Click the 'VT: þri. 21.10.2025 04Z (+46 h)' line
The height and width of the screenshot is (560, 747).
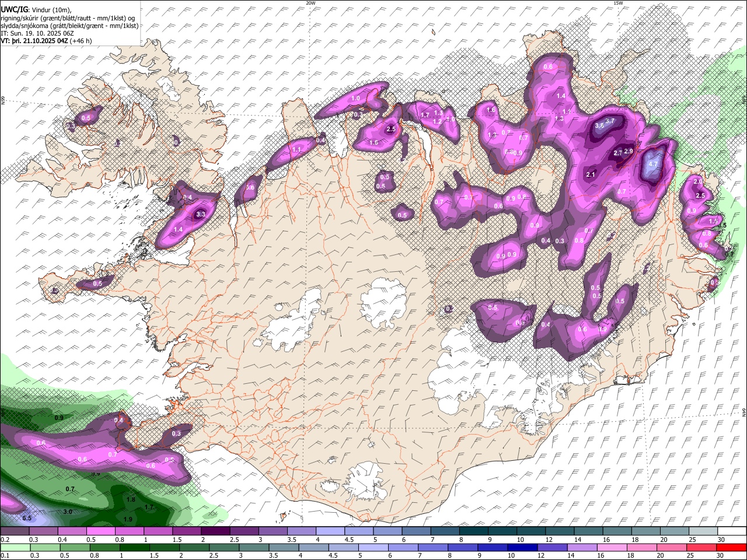(x=46, y=41)
